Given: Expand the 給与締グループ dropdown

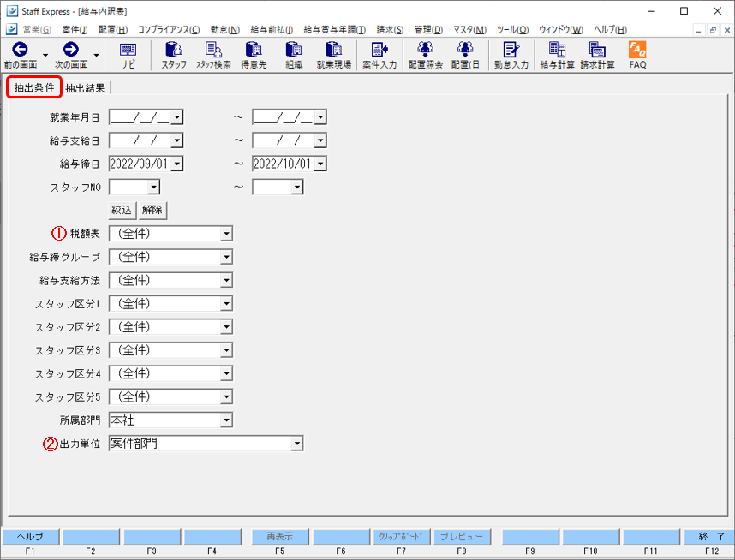Looking at the screenshot, I should (x=226, y=257).
